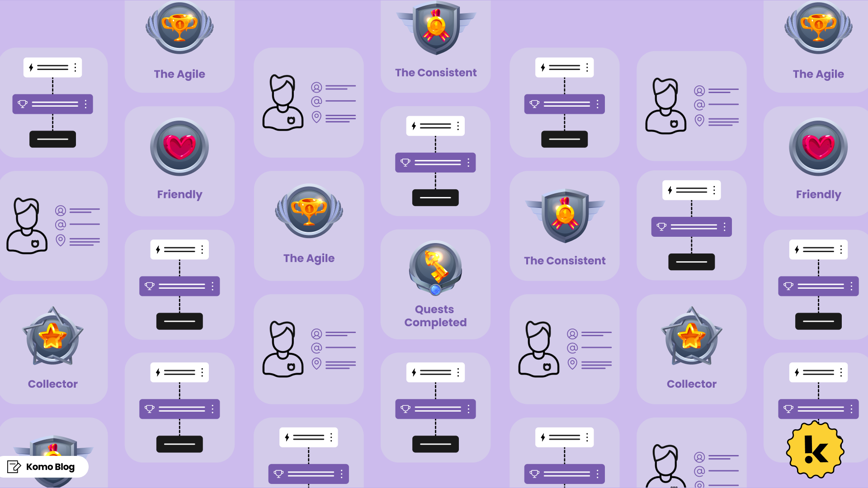Toggle visibility of the top notification bar

(52, 67)
